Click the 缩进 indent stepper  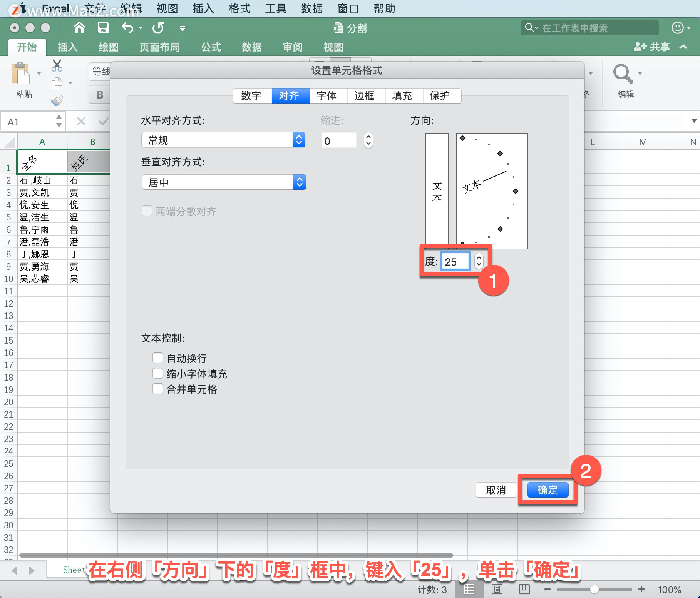368,140
